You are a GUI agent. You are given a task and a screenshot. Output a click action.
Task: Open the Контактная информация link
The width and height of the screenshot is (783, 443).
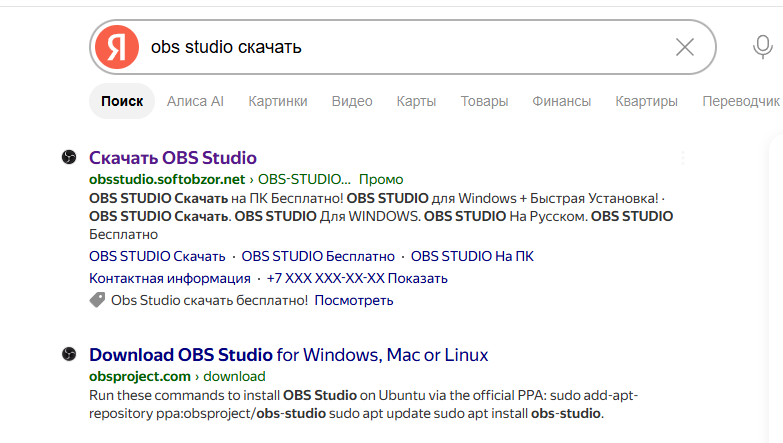tap(170, 278)
